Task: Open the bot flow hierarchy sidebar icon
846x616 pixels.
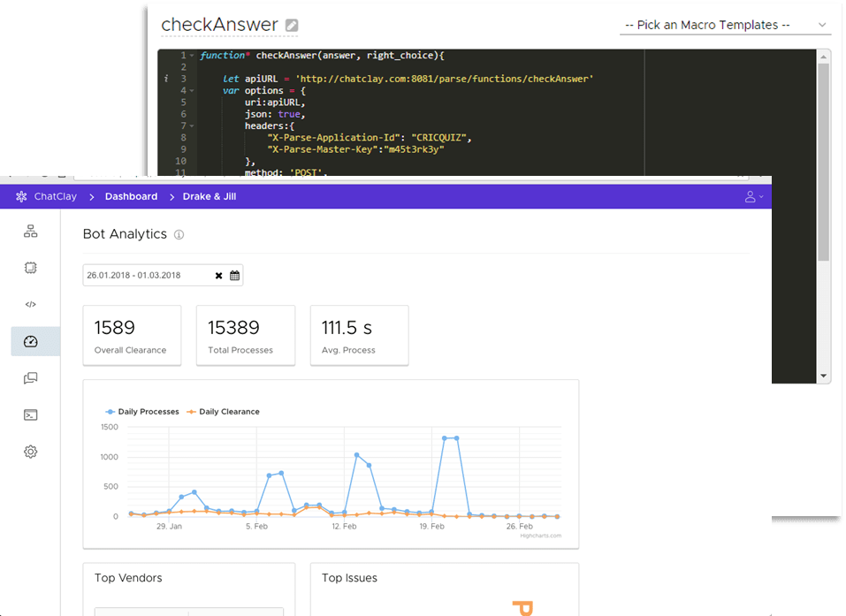Action: click(31, 232)
